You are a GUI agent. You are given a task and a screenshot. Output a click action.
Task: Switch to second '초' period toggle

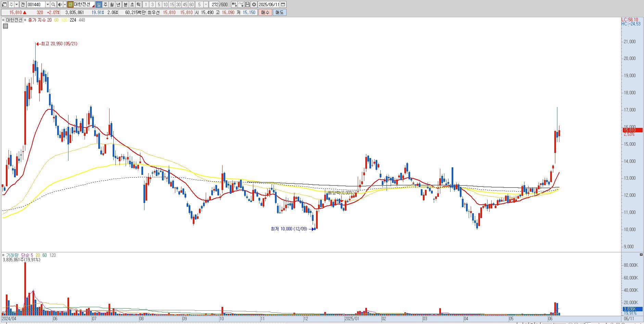coord(132,4)
